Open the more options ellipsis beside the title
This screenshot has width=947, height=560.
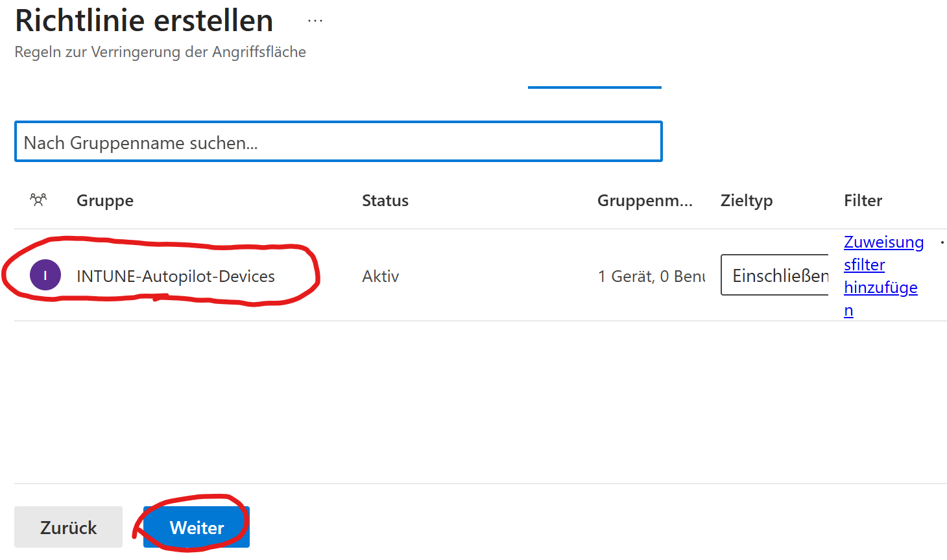tap(315, 21)
